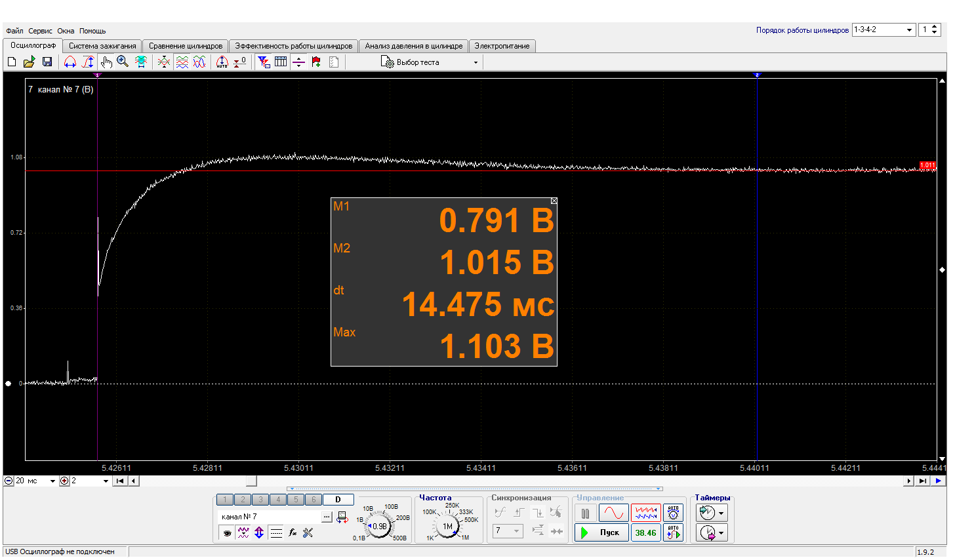Jump to the start of the recording
Image resolution: width=955 pixels, height=560 pixels.
click(120, 481)
